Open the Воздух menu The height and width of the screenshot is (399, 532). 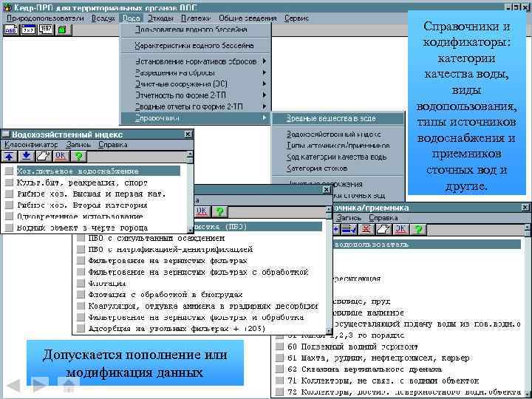click(103, 18)
